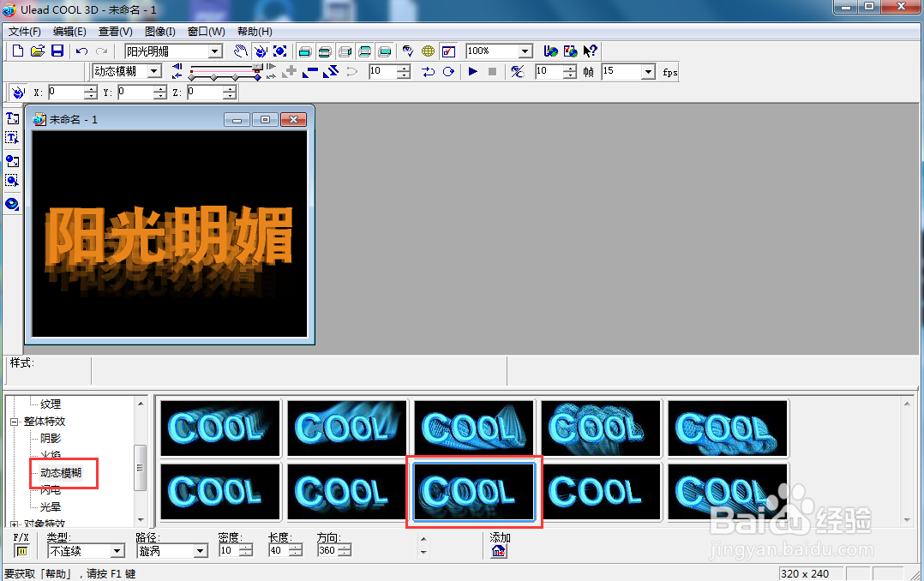Open the 类型 不连续 dropdown

click(x=117, y=551)
